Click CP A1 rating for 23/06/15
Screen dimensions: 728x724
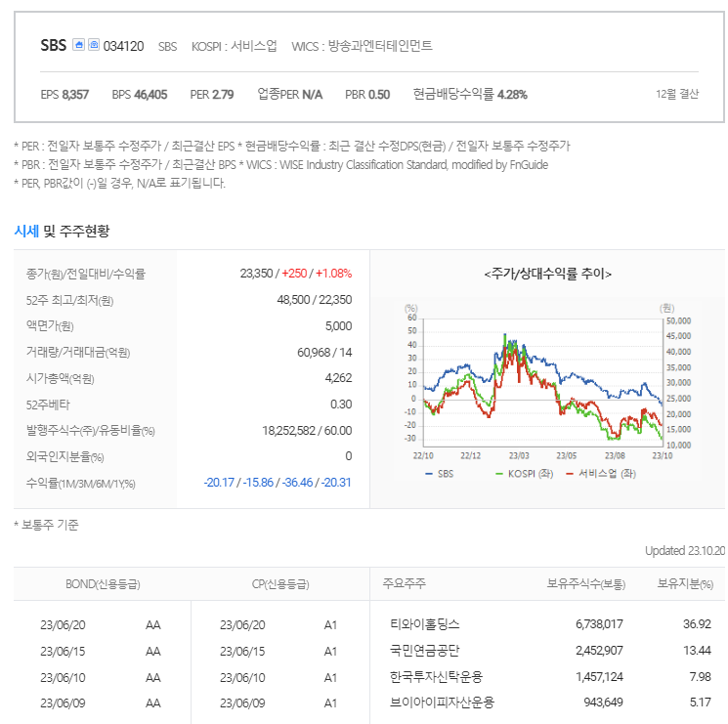(x=330, y=651)
